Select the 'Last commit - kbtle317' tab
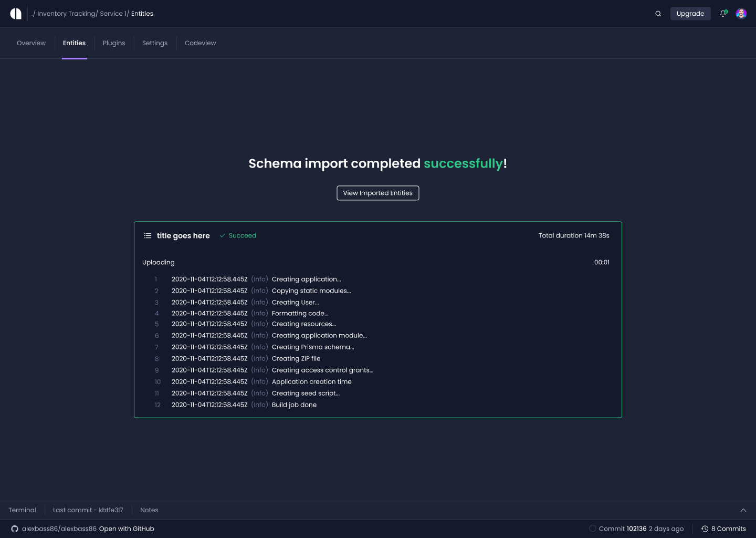Viewport: 756px width, 538px height. (x=88, y=510)
